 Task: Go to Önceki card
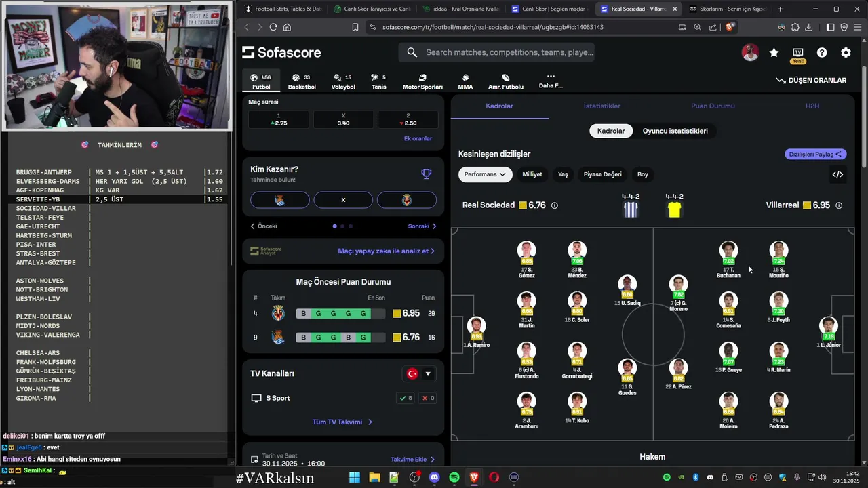click(264, 226)
